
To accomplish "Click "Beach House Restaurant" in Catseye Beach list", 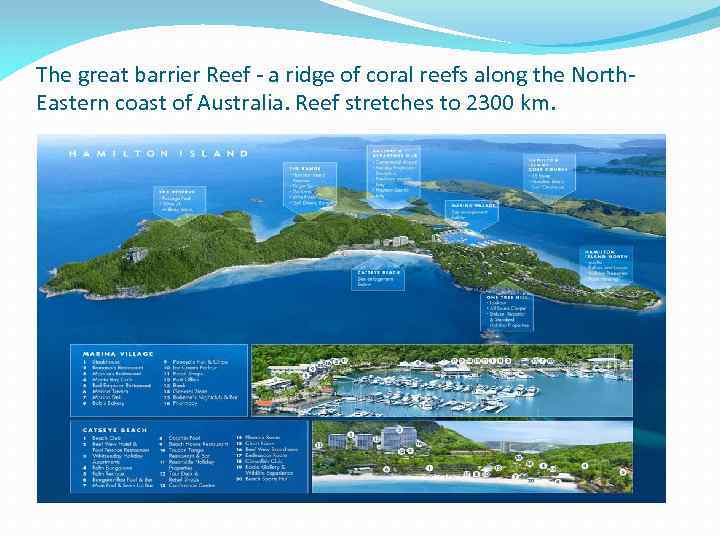I will click(198, 444).
